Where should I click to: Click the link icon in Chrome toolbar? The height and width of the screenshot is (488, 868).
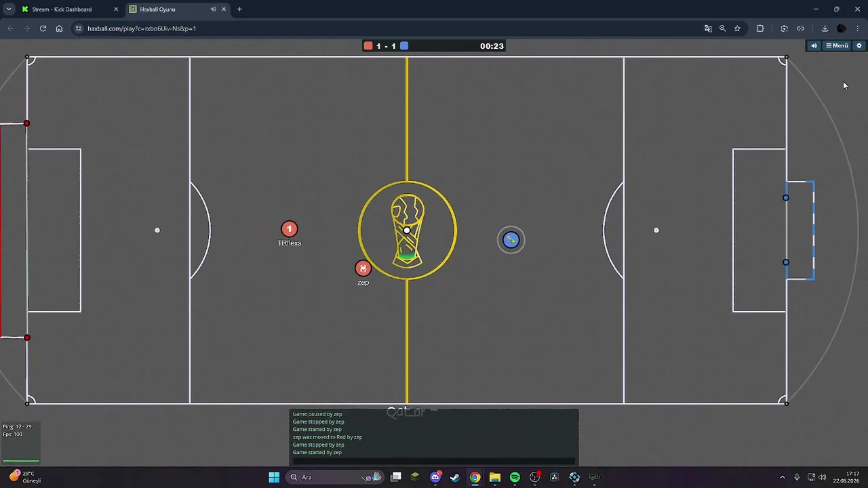tap(800, 28)
